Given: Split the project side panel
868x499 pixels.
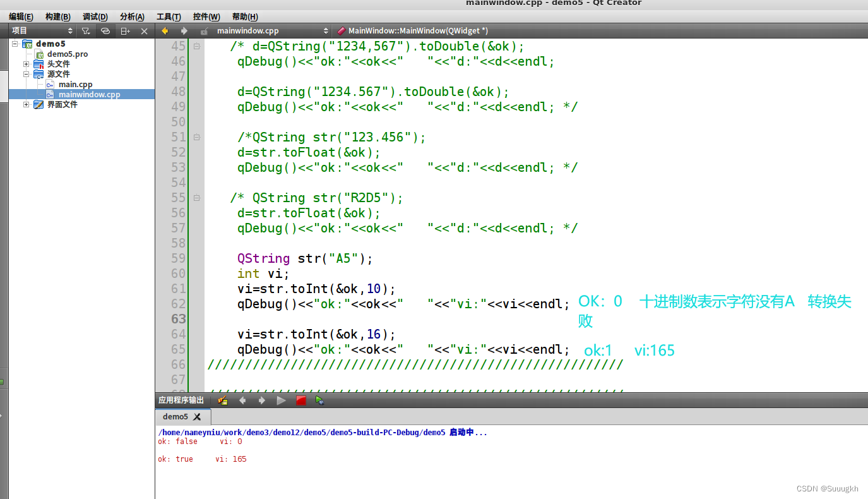Looking at the screenshot, I should click(125, 31).
